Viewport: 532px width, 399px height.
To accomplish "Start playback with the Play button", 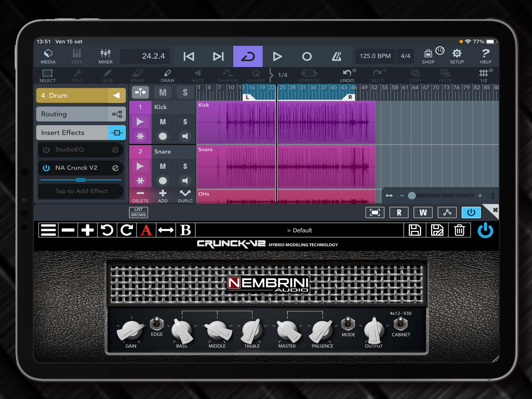I will (277, 56).
